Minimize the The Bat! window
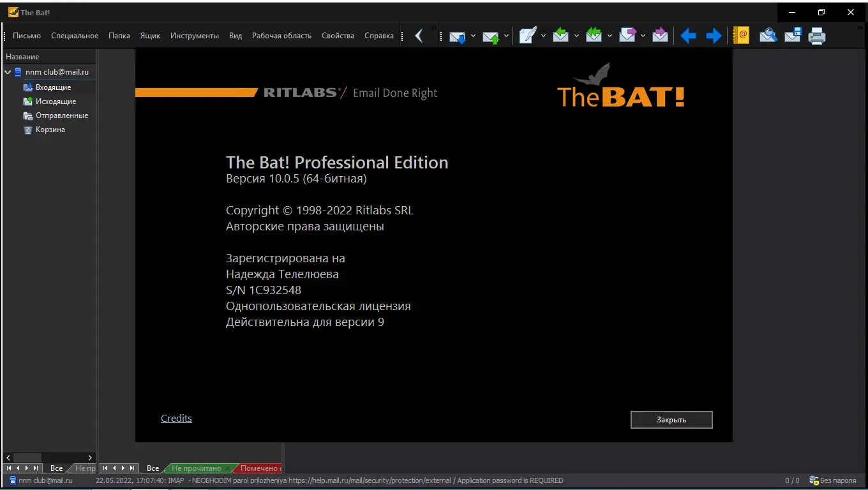This screenshot has height=490, width=868. (792, 12)
